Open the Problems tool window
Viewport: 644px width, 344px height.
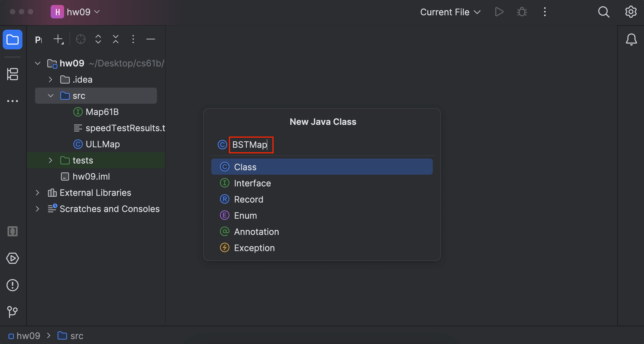click(x=13, y=285)
